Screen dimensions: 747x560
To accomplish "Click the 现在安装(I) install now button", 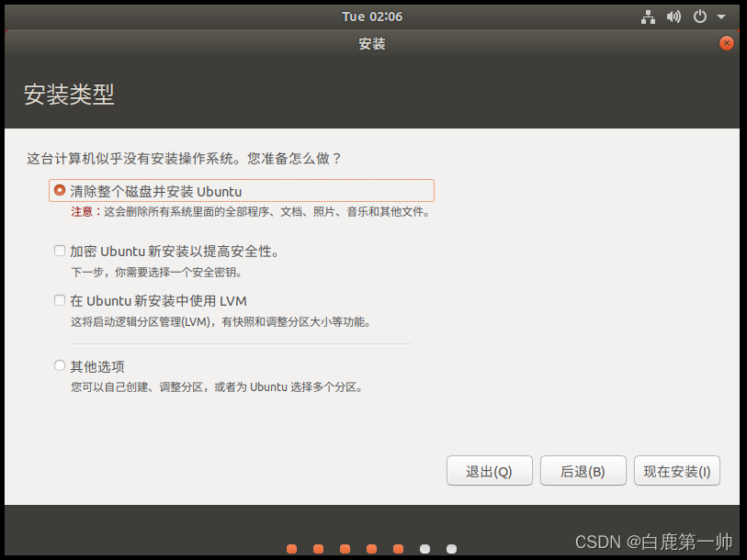I will [677, 471].
